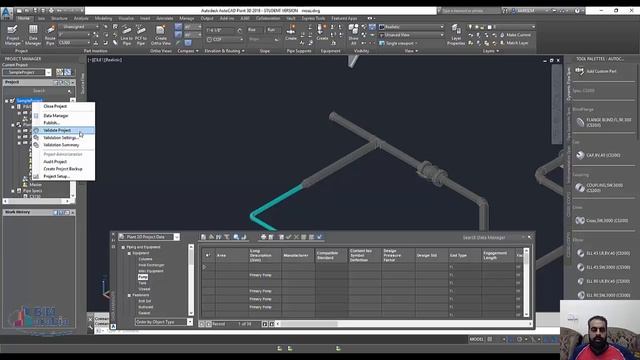Viewport: 640px width, 360px height.
Task: Click the Long Description column header
Action: (264, 255)
